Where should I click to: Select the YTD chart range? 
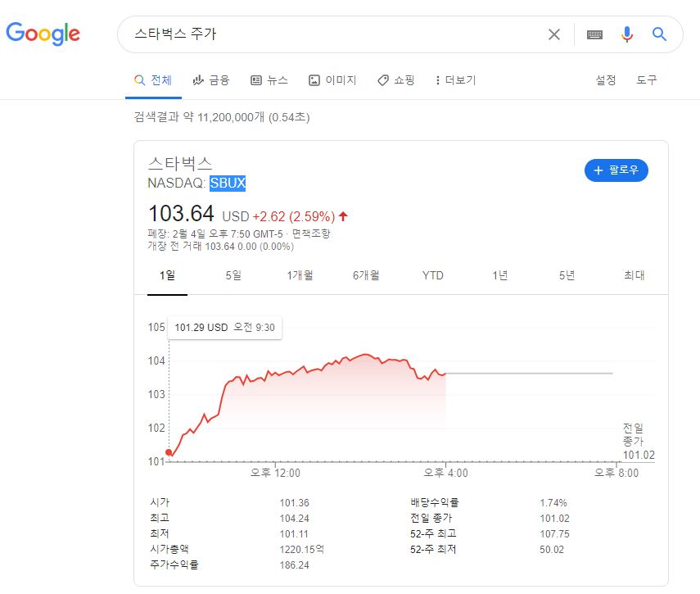pos(432,275)
